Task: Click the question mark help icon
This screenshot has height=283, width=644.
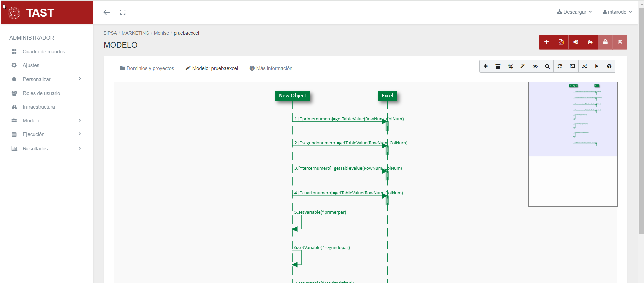Action: coord(609,66)
